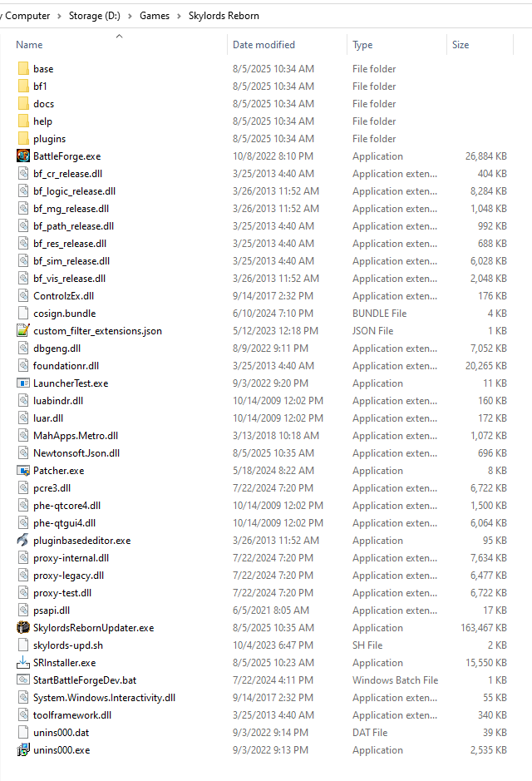Click the LauncherTest.exe application icon
The height and width of the screenshot is (781, 532).
pos(23,383)
